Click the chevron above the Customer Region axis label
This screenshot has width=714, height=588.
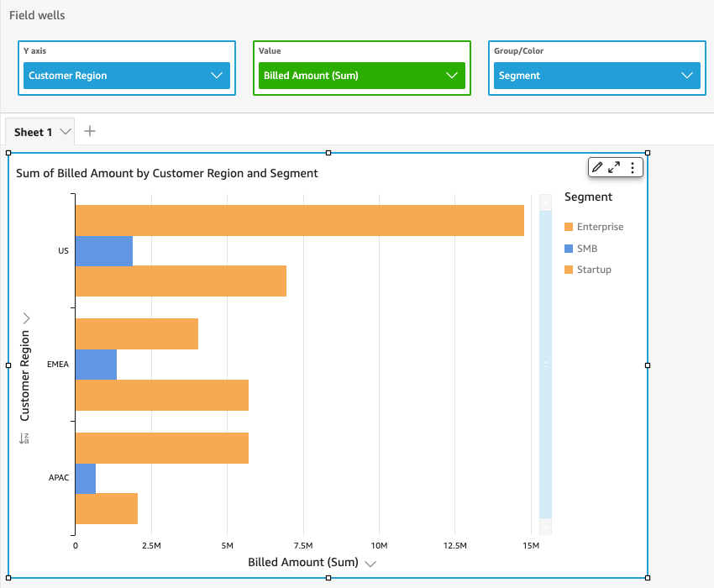point(25,318)
